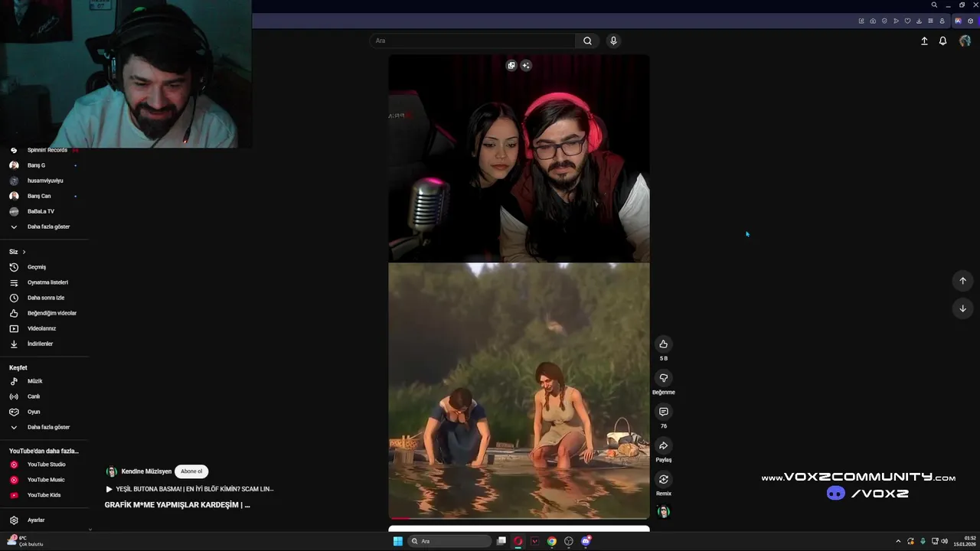The width and height of the screenshot is (980, 551).
Task: Open the upload/create icon in header
Action: (924, 41)
